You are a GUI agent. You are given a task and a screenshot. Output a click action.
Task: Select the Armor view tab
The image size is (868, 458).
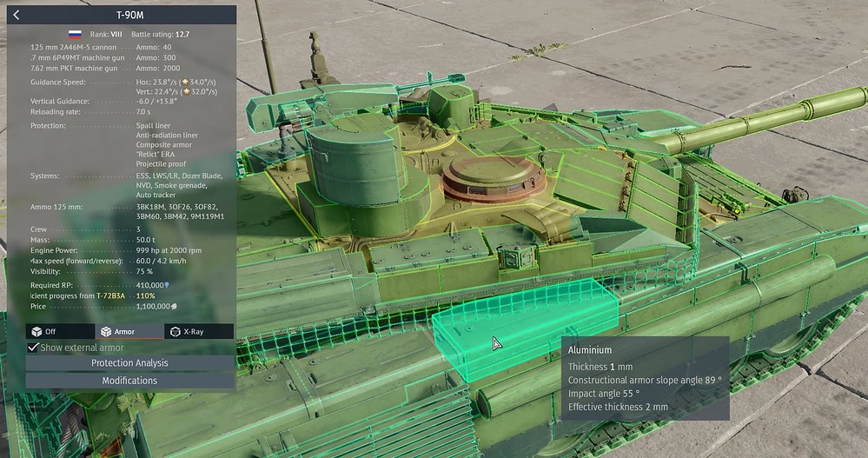[129, 331]
